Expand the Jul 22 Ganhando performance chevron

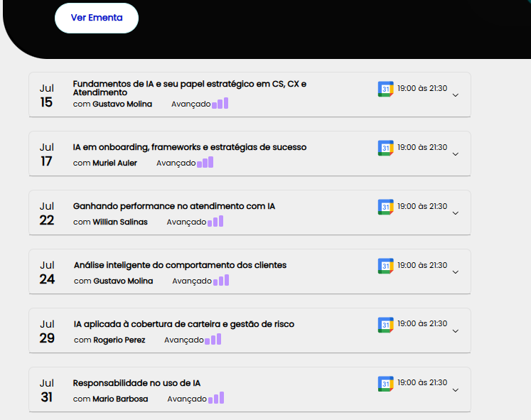(x=456, y=213)
